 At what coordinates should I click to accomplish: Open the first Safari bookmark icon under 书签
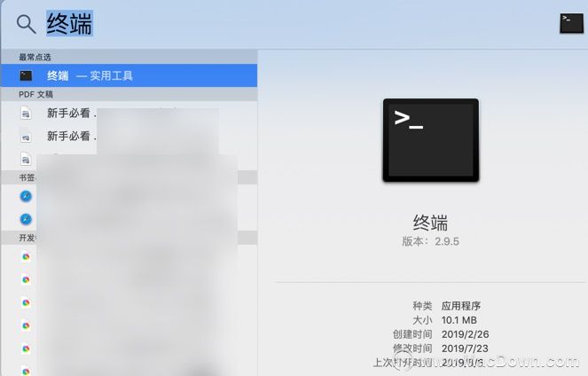(26, 196)
